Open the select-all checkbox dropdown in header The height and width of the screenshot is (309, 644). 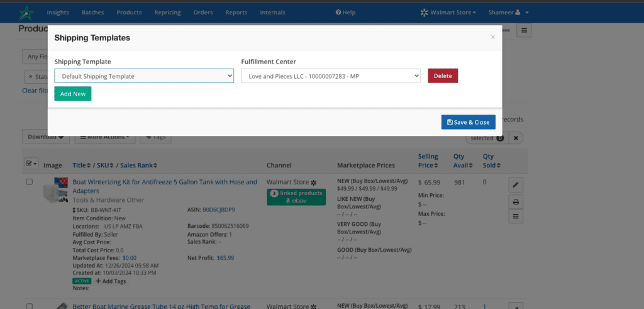[x=31, y=164]
